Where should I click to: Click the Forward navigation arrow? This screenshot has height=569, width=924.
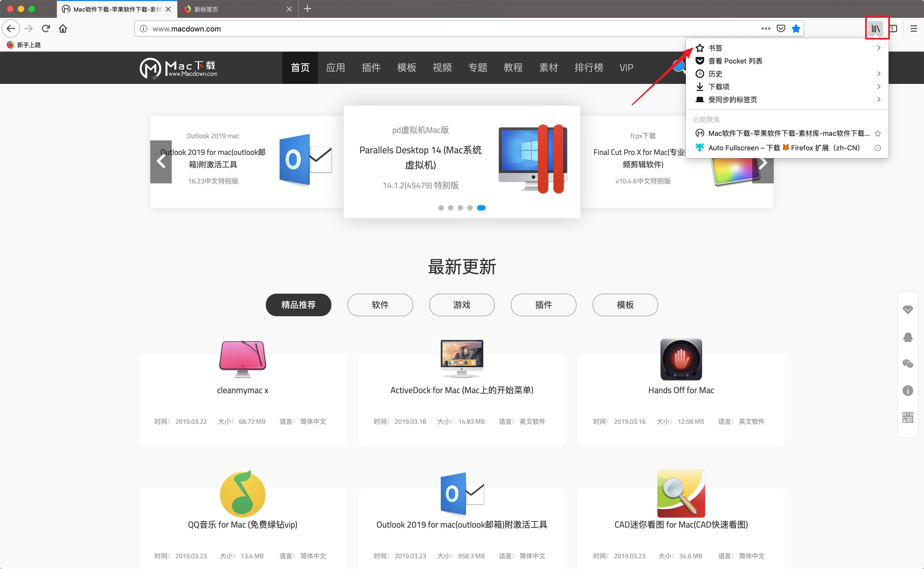28,29
